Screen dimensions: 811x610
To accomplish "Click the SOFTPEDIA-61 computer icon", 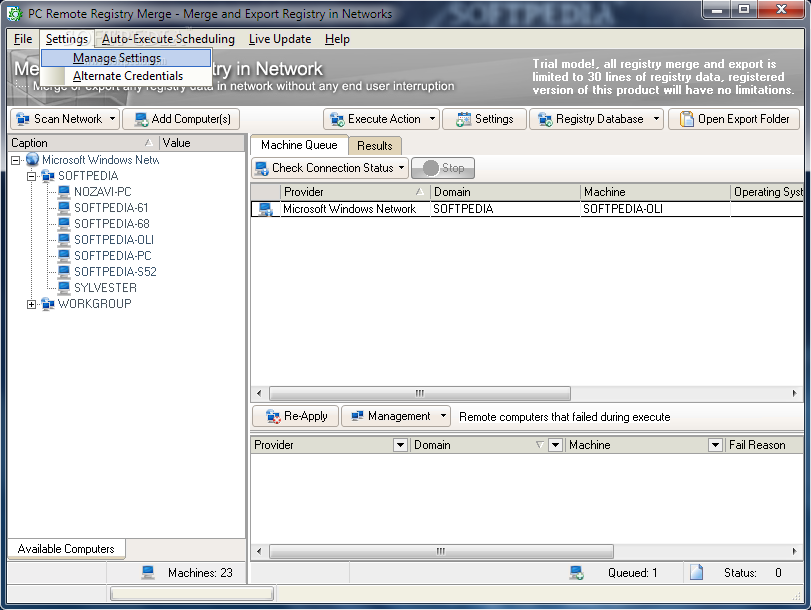I will (x=64, y=208).
